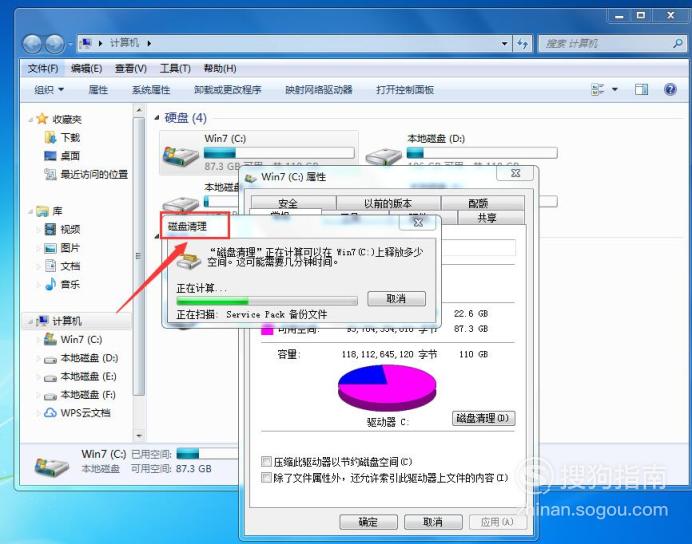Viewport: 692px width, 544px height.
Task: Collapse the 计算机 tree node
Action: [x=30, y=322]
